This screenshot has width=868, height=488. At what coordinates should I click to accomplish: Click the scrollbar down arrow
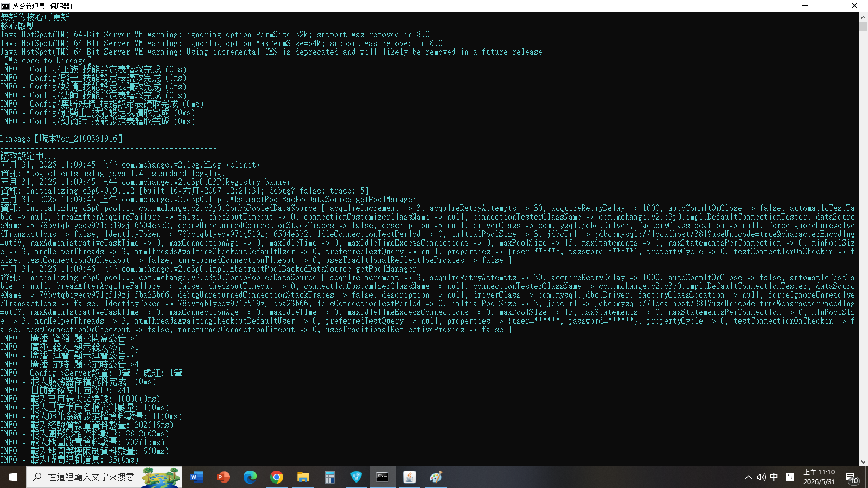point(863,462)
